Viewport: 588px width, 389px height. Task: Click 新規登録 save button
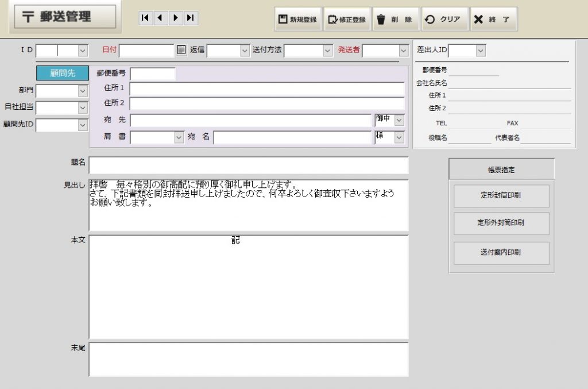[x=297, y=20]
